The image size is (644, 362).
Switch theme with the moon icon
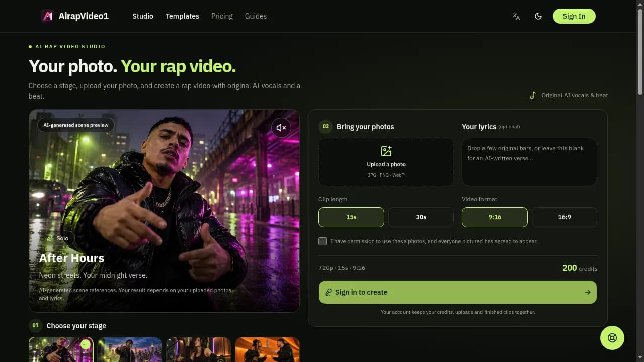pos(538,16)
